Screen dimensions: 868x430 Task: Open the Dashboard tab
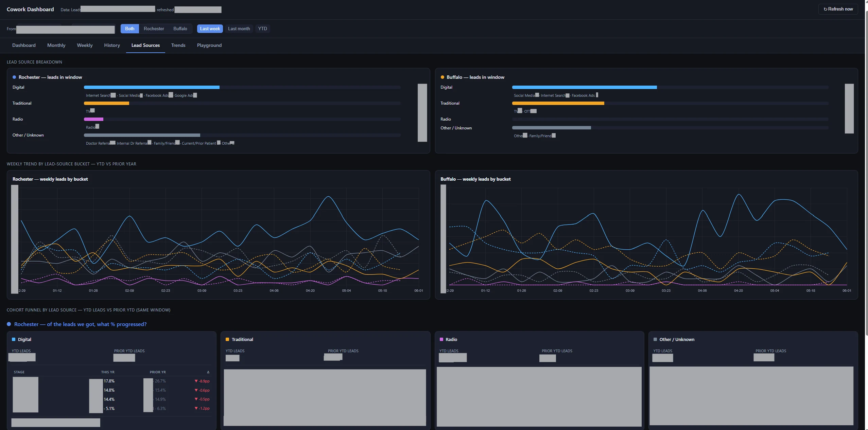(24, 45)
